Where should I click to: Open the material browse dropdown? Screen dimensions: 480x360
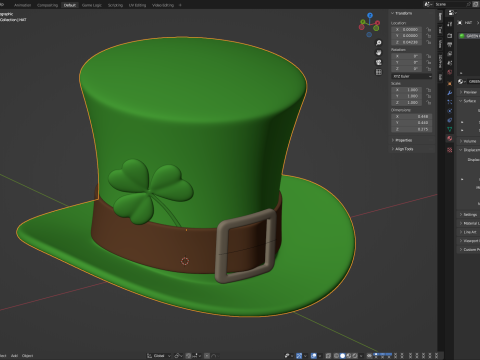[462, 82]
